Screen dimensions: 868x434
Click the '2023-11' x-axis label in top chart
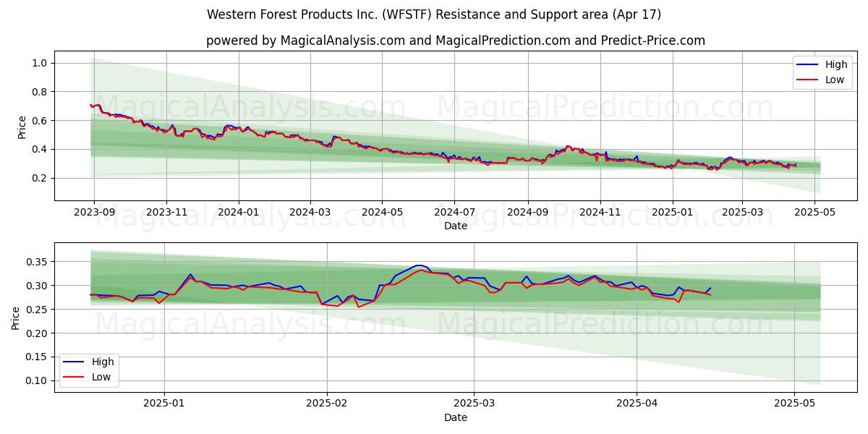coord(166,213)
